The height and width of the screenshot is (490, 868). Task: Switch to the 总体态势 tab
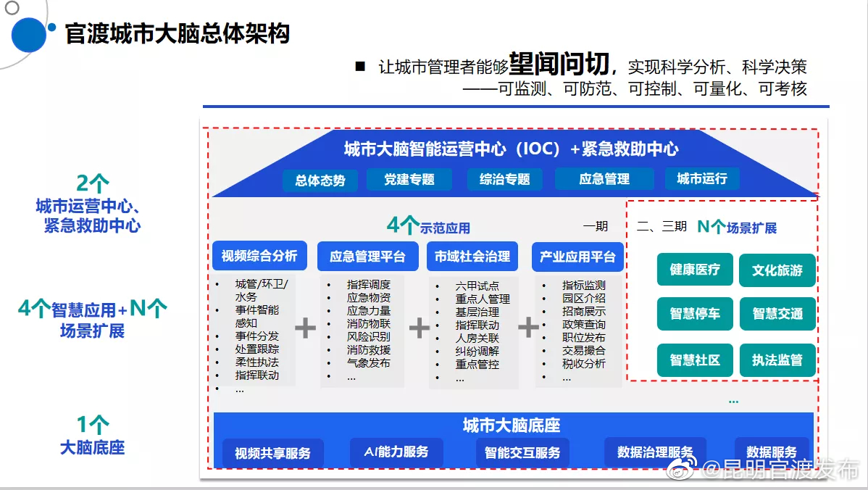click(x=320, y=179)
